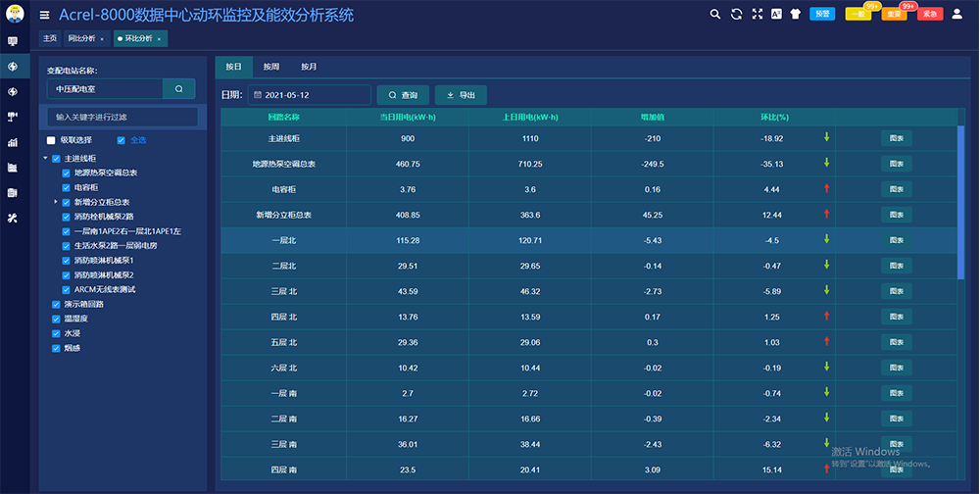The width and height of the screenshot is (980, 494).
Task: Open the date picker showing 2021-05-12
Action: (311, 95)
